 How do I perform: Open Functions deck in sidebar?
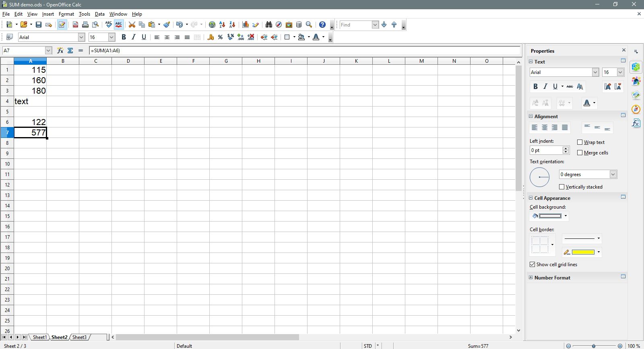pyautogui.click(x=636, y=123)
